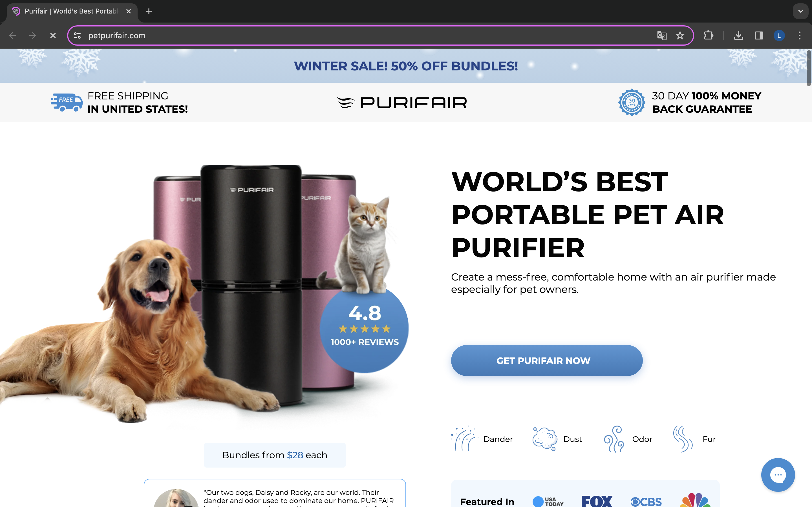812x507 pixels.
Task: Close the Purifair tab
Action: pyautogui.click(x=129, y=11)
